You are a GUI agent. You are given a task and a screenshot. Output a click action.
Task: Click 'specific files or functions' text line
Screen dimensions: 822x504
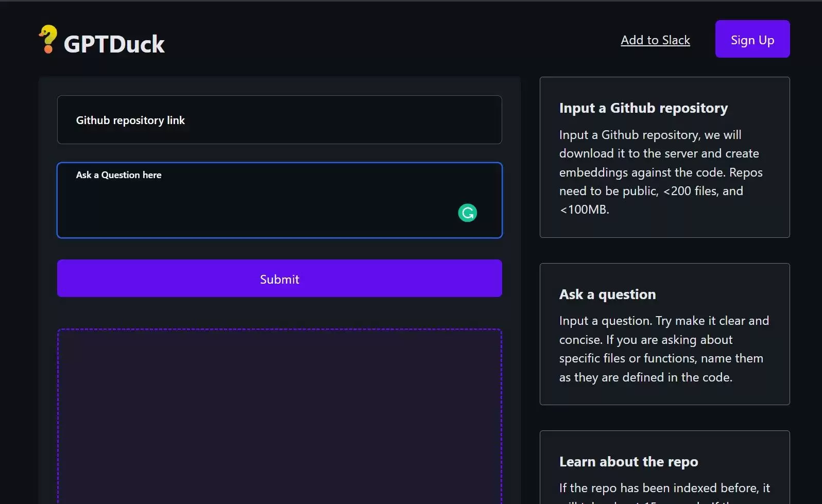[661, 358]
